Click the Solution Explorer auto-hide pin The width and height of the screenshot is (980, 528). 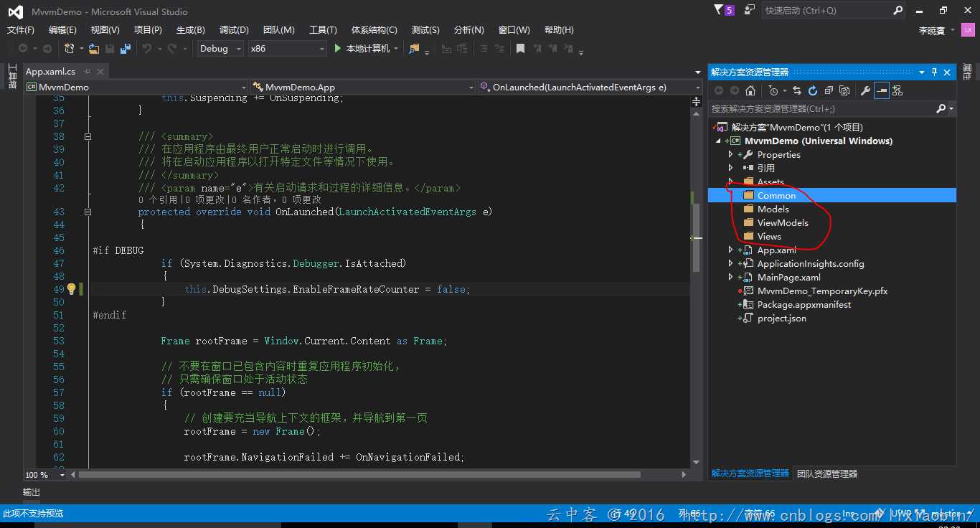[x=934, y=72]
